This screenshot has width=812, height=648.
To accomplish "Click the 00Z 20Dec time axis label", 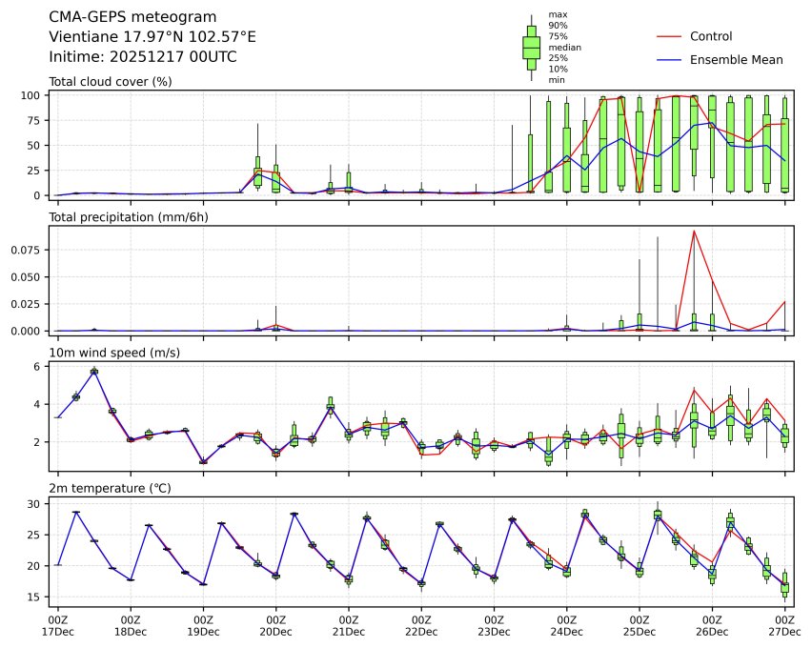I will point(275,625).
